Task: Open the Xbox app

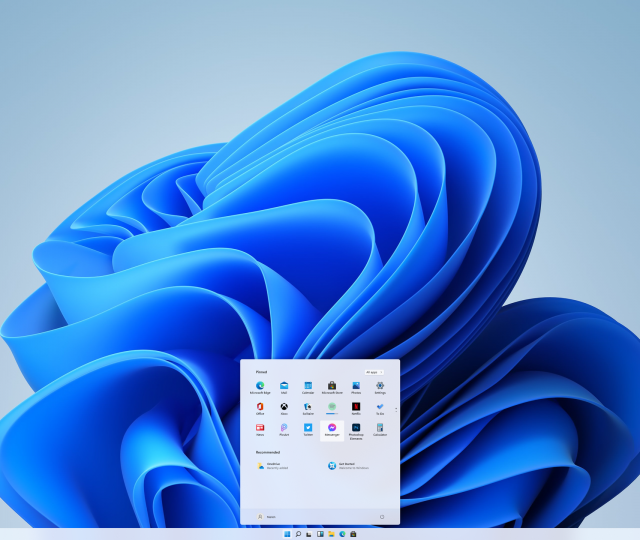Action: (x=284, y=407)
